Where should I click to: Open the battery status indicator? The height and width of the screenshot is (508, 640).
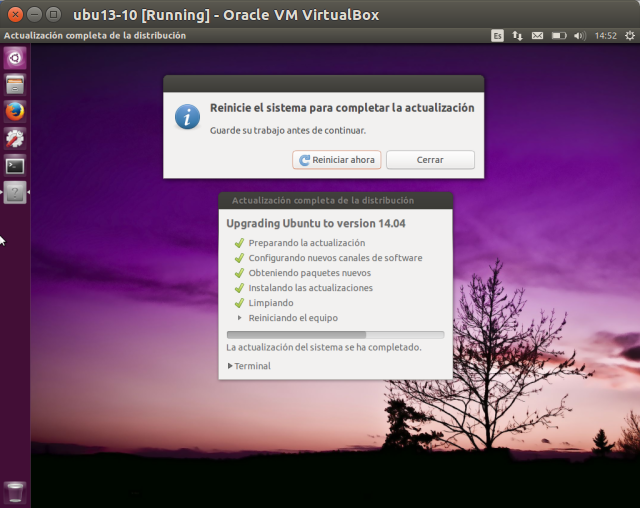pos(559,36)
